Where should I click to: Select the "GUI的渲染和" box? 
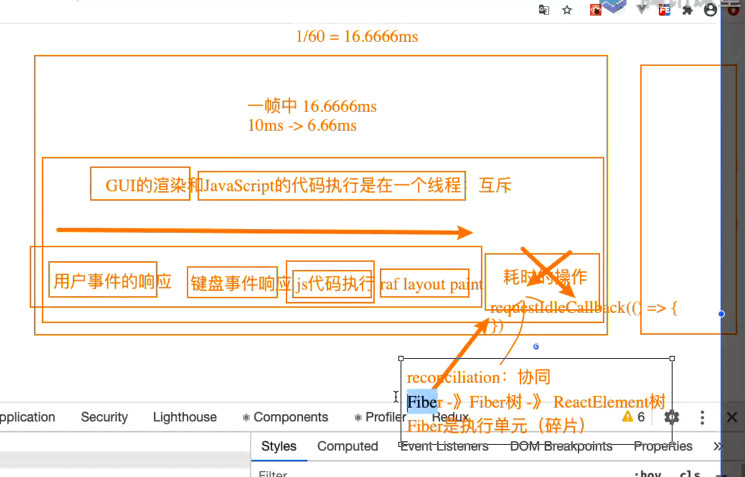pyautogui.click(x=140, y=183)
